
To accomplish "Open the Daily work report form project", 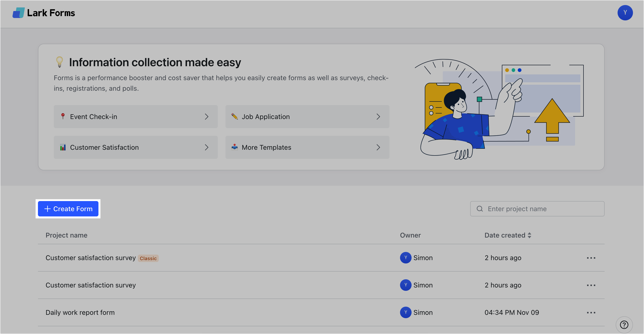I will 80,312.
